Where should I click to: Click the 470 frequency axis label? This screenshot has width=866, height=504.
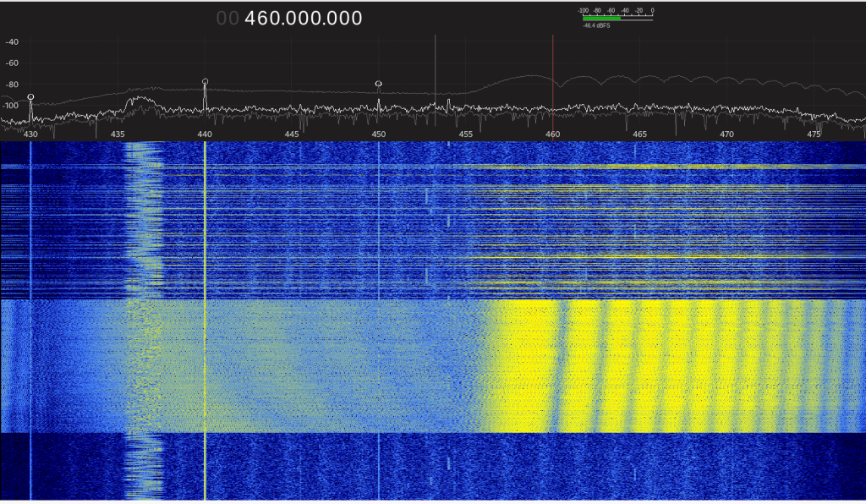[726, 134]
